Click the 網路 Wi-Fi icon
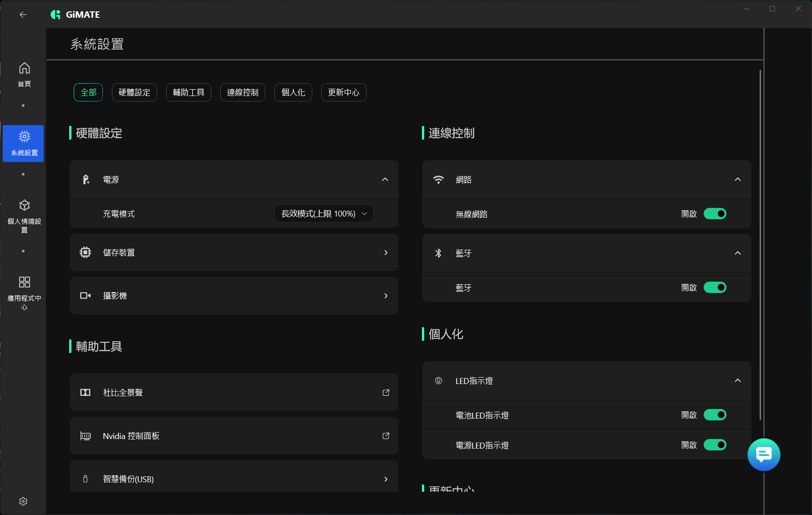 [438, 180]
